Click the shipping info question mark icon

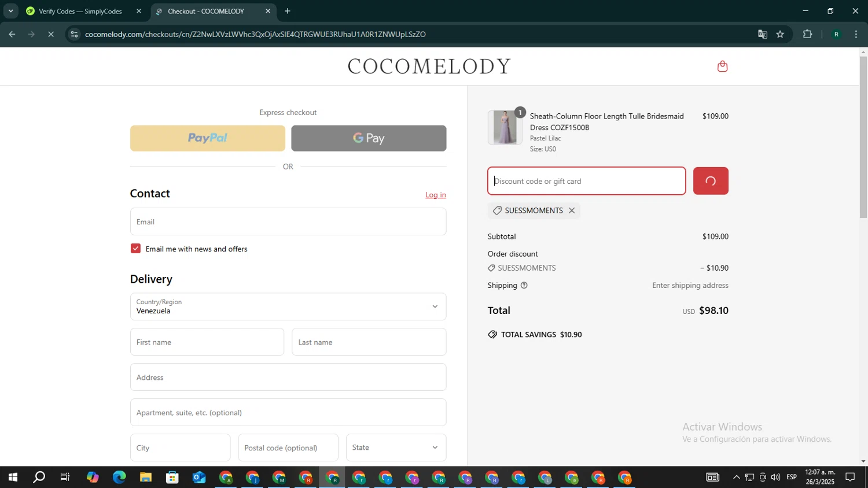(x=524, y=286)
